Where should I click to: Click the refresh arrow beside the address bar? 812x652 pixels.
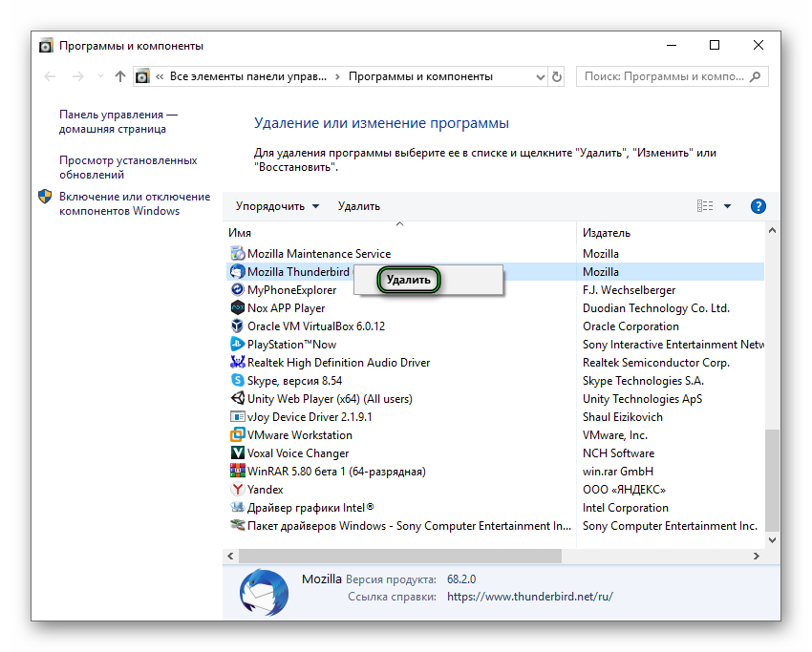[x=557, y=76]
